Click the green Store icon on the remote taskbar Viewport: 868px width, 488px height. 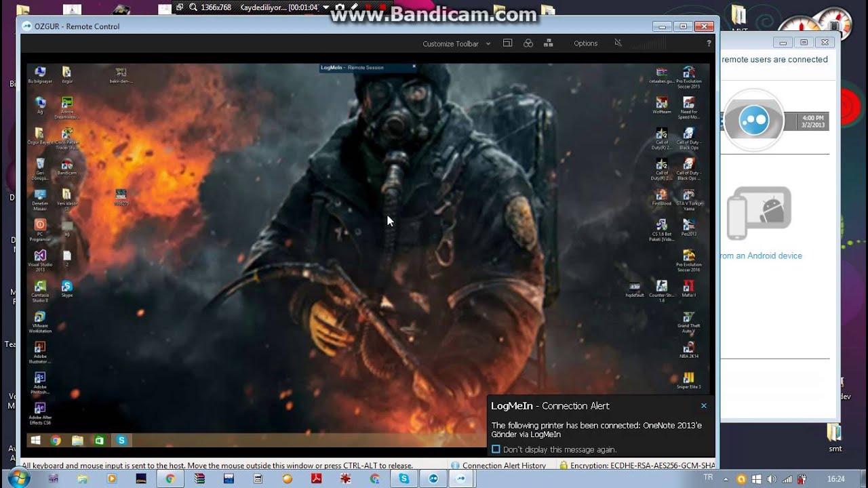point(99,441)
